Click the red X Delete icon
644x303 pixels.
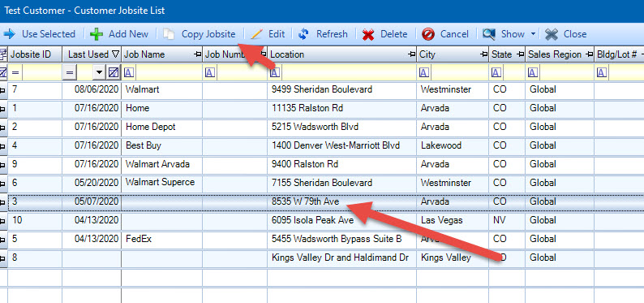[x=368, y=34]
